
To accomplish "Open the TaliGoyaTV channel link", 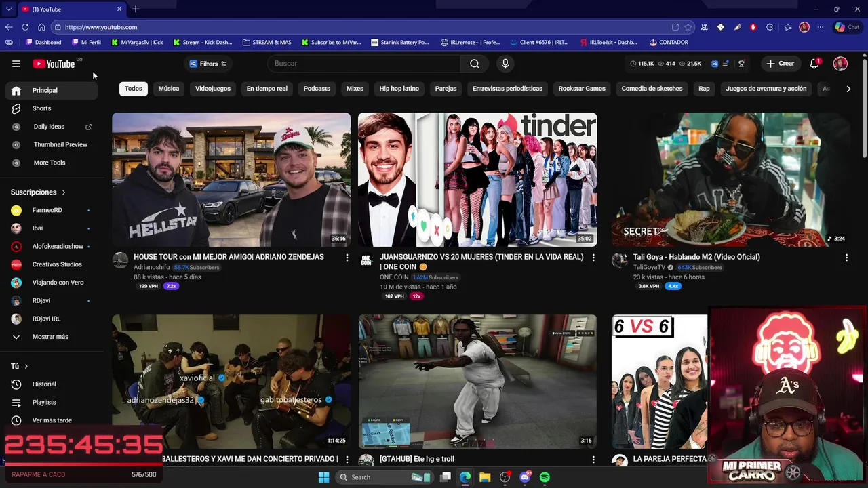I will (650, 268).
